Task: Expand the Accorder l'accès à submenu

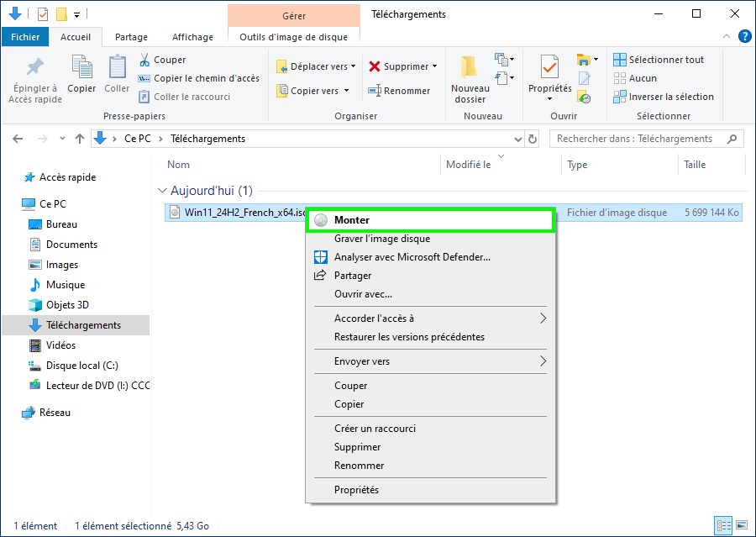Action: click(430, 319)
